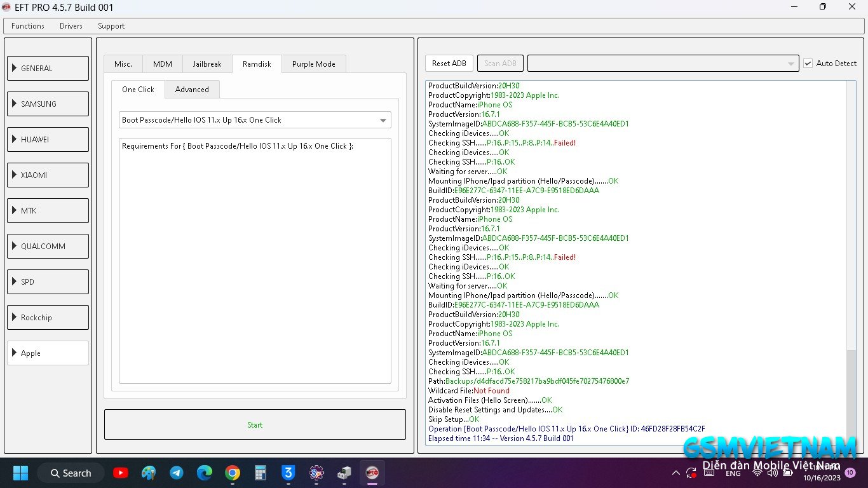Click the taskbar date 10/16/2023
This screenshot has height=488, width=868.
[x=822, y=477]
